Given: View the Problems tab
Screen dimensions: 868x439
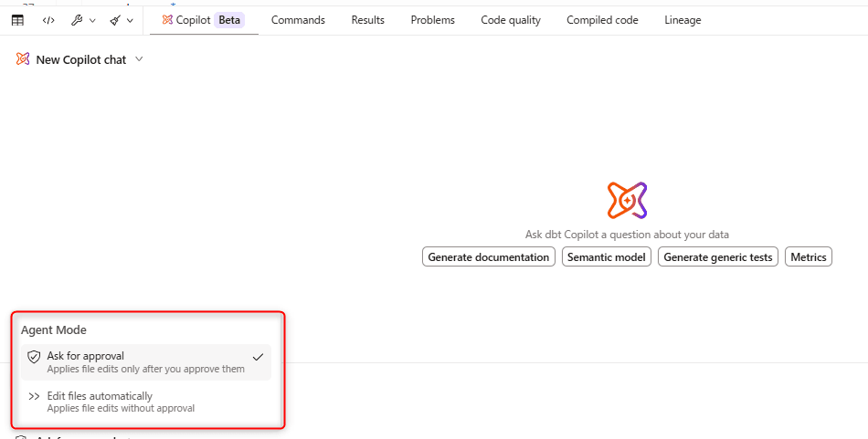Looking at the screenshot, I should [x=432, y=20].
